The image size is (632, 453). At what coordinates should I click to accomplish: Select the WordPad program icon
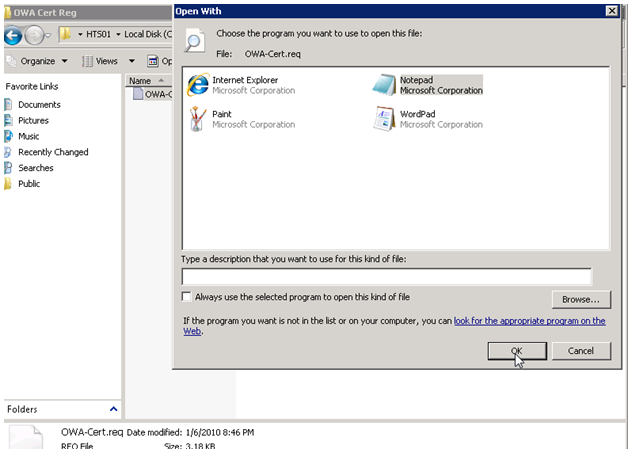384,118
